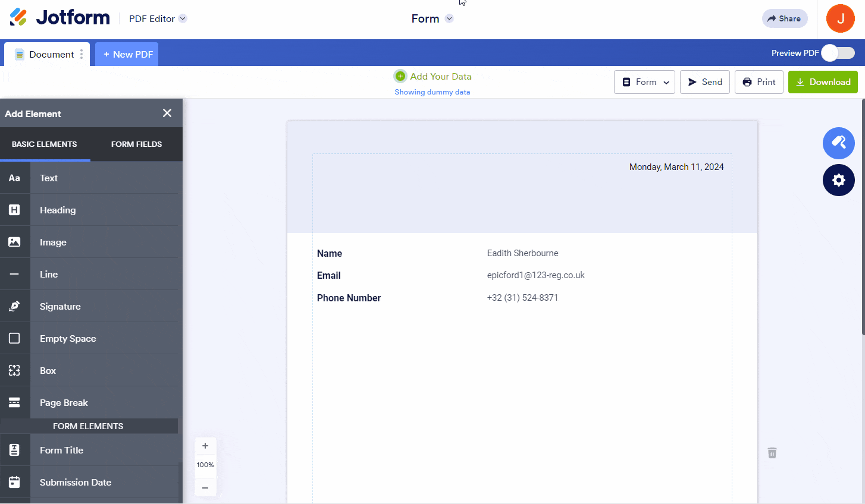Click the Add Your Data link
865x504 pixels.
(x=441, y=76)
